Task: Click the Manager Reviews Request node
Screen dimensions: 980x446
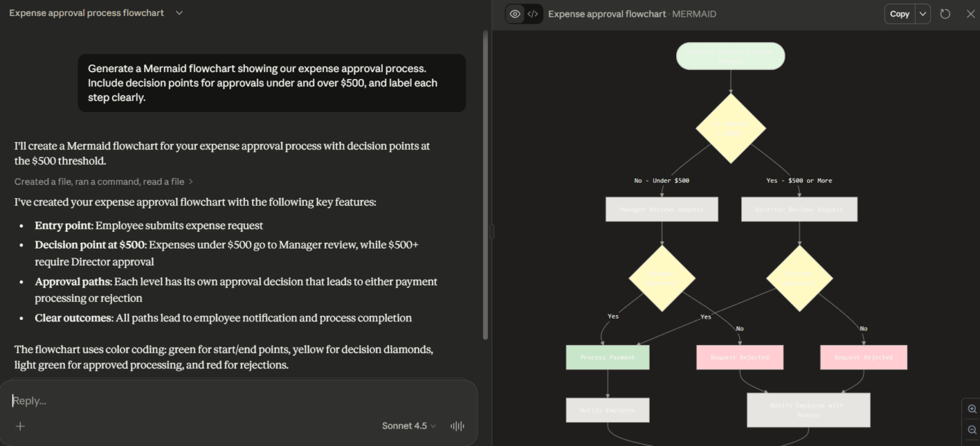Action: [x=661, y=209]
